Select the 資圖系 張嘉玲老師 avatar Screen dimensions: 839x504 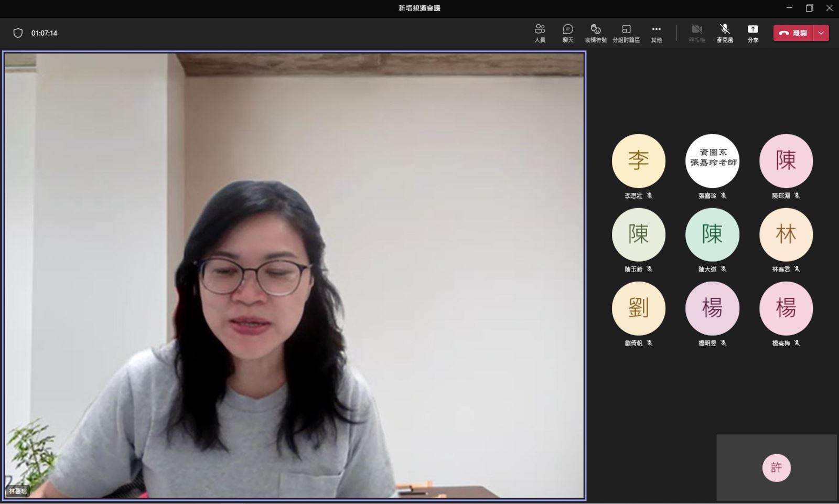coord(712,160)
